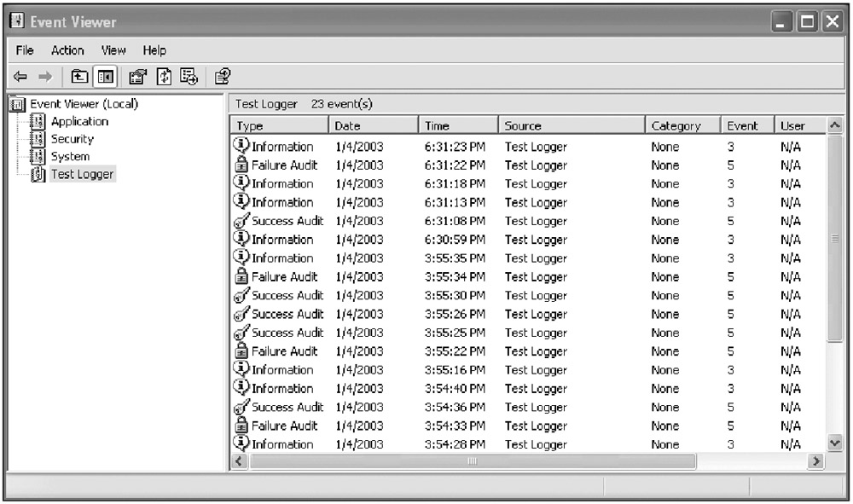Select the Success Audit event at 6:31:08 PM
This screenshot has height=504, width=853.
[287, 221]
